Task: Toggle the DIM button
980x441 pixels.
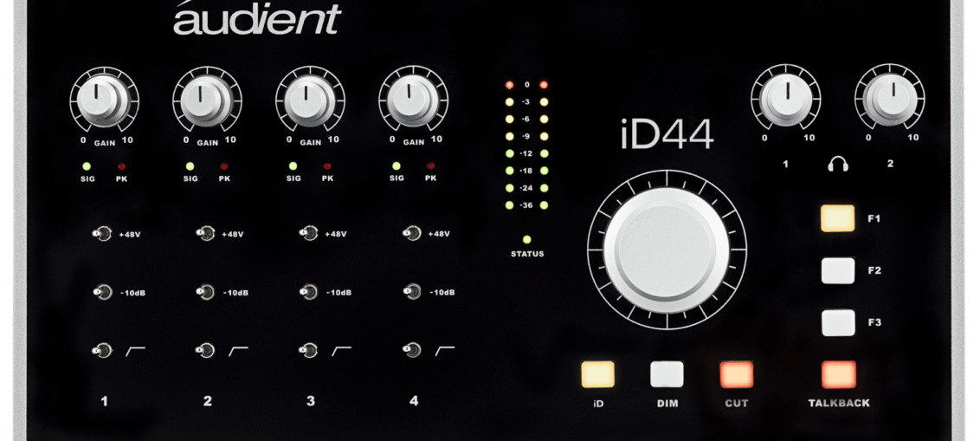Action: point(667,374)
